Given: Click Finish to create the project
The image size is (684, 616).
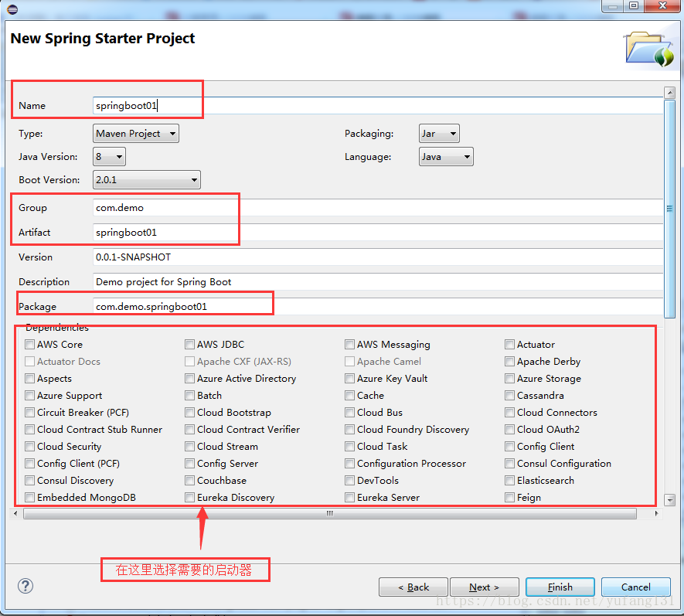Looking at the screenshot, I should tap(560, 587).
